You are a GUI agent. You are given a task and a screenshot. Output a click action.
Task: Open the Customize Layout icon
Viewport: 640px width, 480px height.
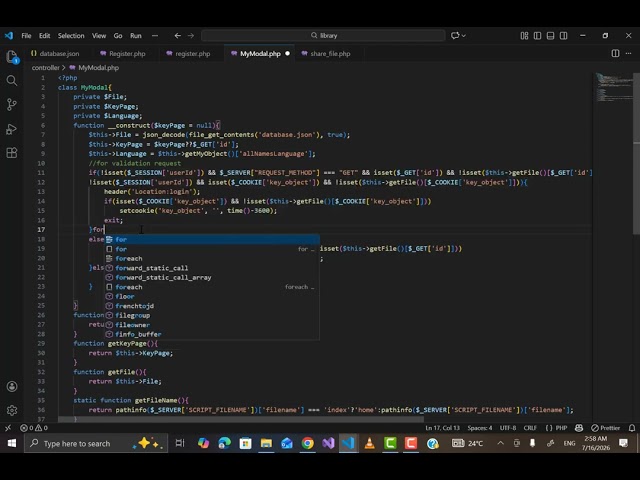click(524, 36)
